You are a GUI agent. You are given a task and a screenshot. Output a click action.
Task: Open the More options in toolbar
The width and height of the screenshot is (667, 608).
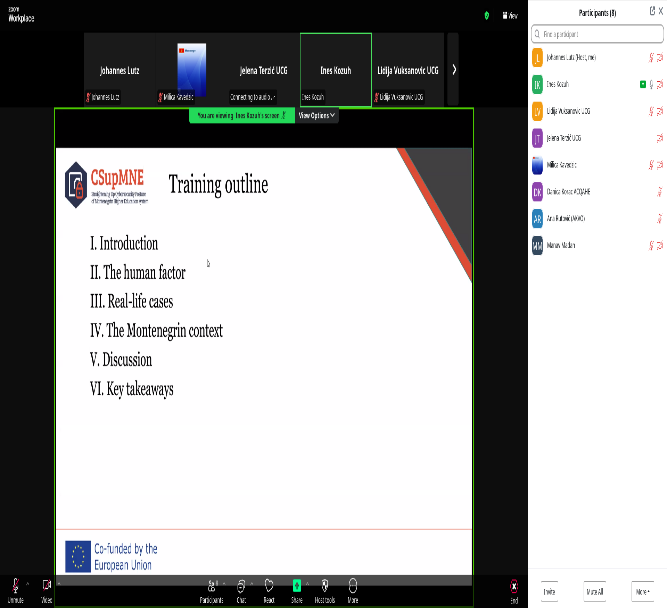click(x=353, y=591)
